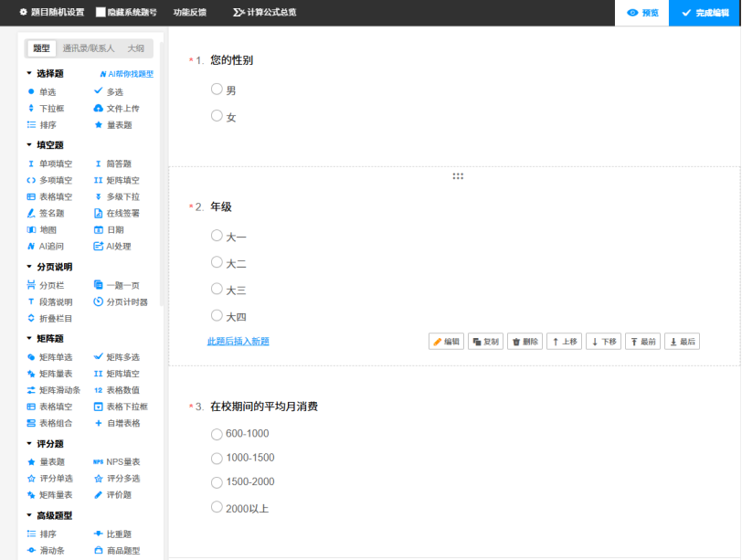
Task: Select the 一题一页 one question per page option
Action: coord(116,285)
